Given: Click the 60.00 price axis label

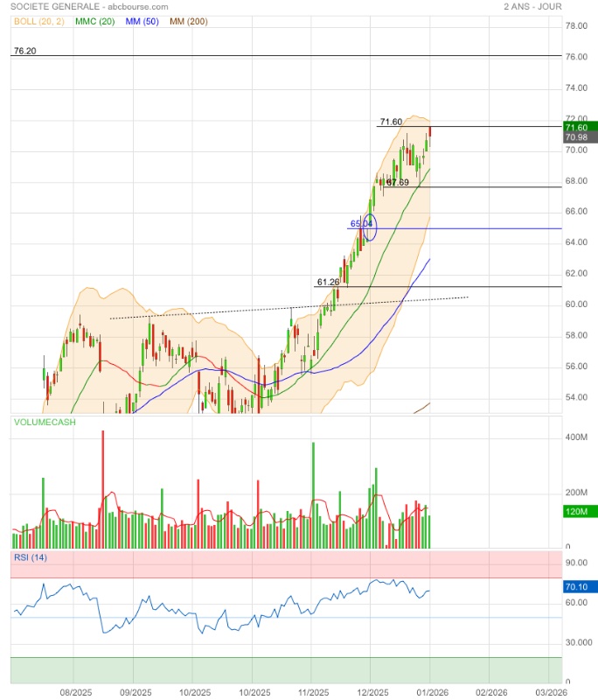Looking at the screenshot, I should [576, 304].
